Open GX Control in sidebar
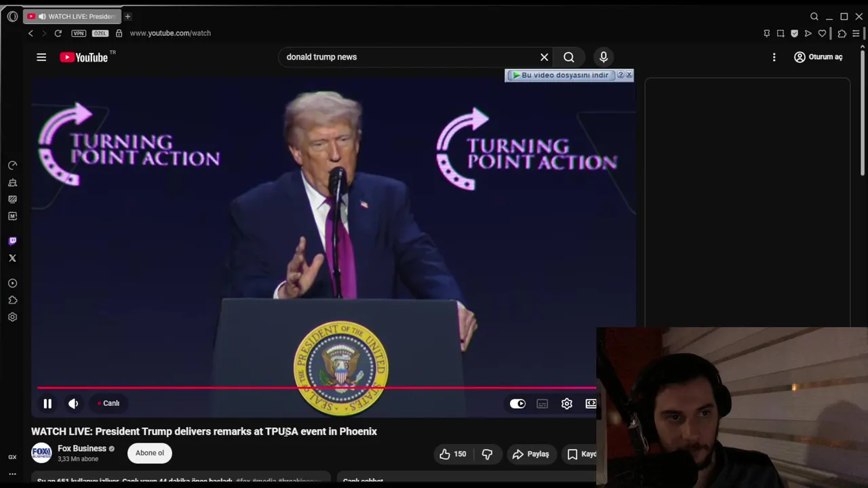This screenshot has height=488, width=868. point(12,457)
